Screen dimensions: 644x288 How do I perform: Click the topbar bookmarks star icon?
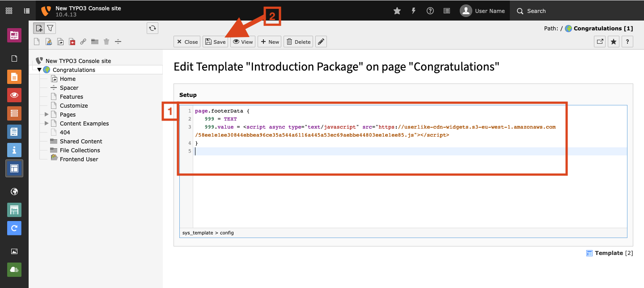pos(397,11)
